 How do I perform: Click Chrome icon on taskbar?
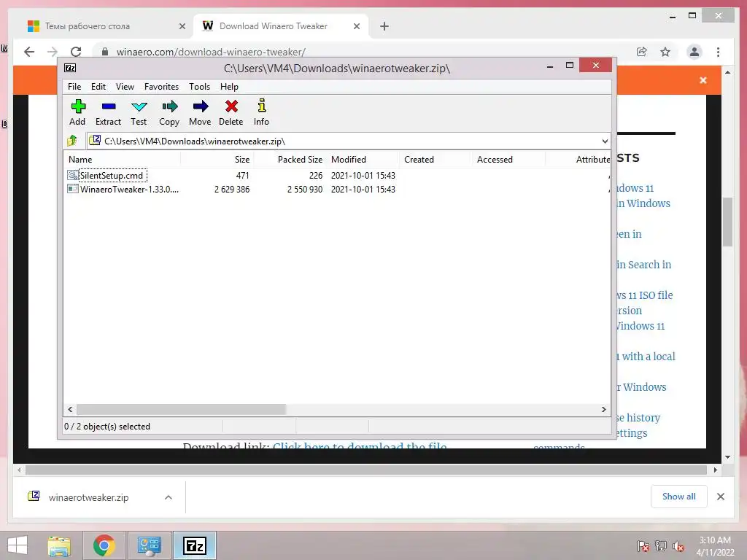coord(104,545)
